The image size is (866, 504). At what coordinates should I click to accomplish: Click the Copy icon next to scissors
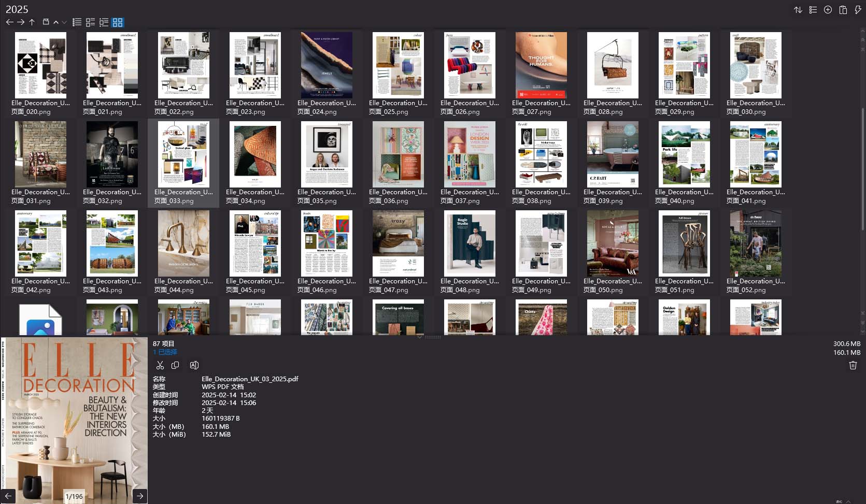(175, 365)
